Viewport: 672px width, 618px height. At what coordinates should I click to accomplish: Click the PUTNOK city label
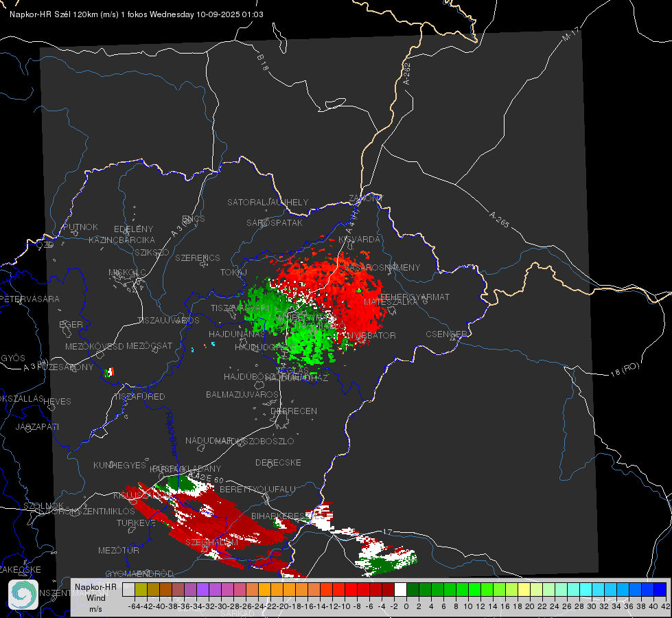point(80,227)
